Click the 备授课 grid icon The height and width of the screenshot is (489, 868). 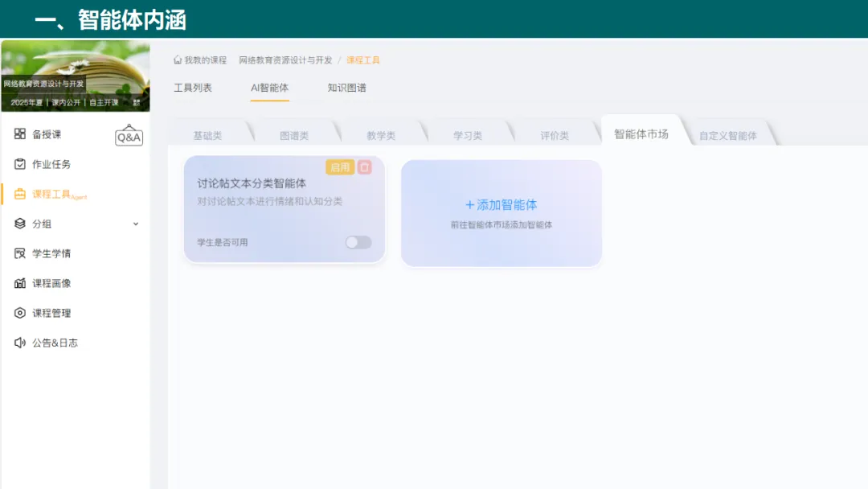(20, 134)
